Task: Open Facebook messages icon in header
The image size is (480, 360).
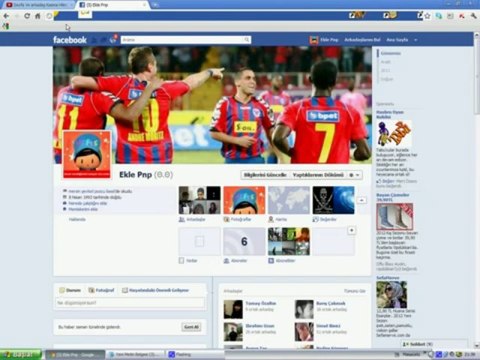Action: 104,40
